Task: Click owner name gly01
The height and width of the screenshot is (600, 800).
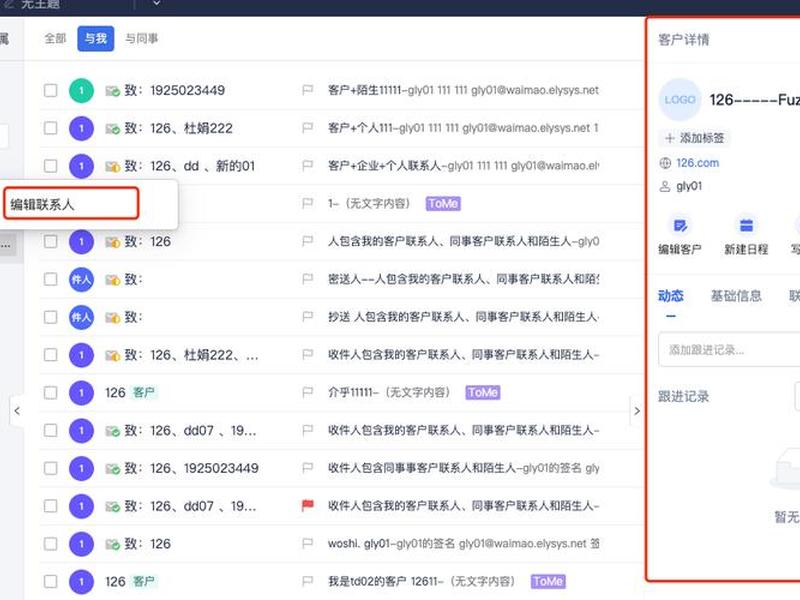Action: click(x=689, y=186)
